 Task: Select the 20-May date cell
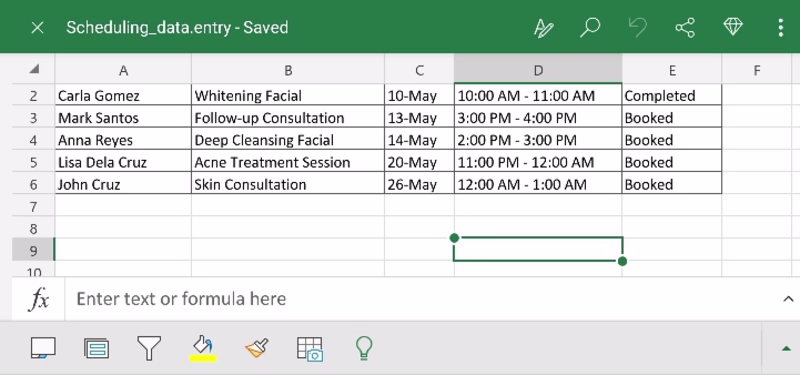click(419, 162)
